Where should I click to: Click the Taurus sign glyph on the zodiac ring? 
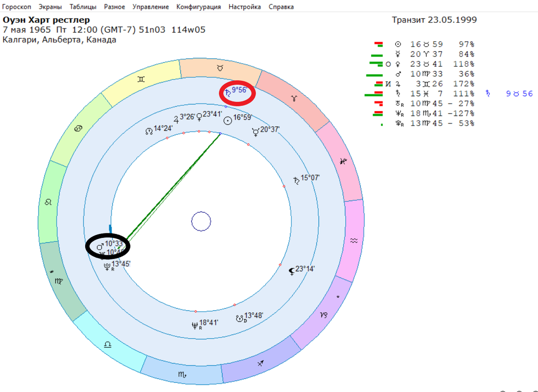(x=220, y=68)
